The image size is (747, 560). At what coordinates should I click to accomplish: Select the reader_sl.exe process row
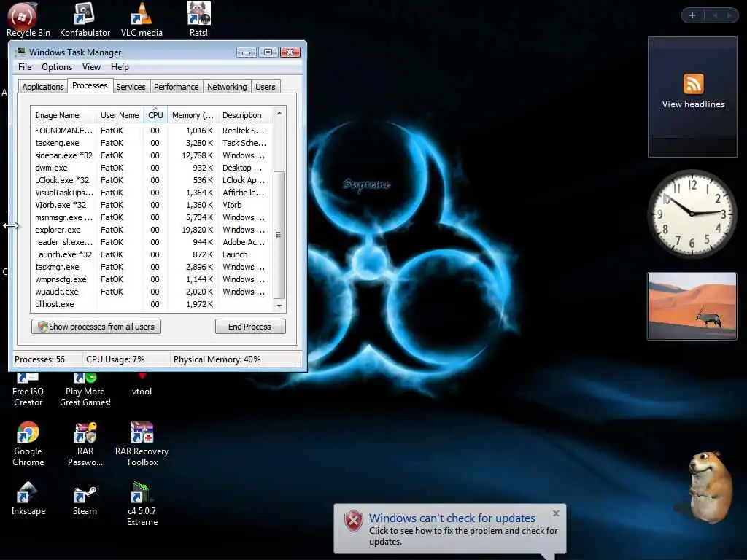pos(152,242)
